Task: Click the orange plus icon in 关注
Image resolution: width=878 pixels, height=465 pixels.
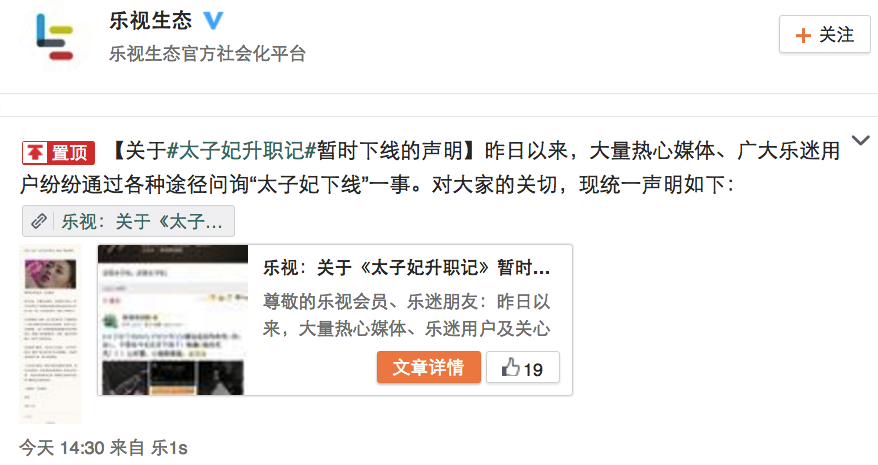Action: click(x=803, y=35)
